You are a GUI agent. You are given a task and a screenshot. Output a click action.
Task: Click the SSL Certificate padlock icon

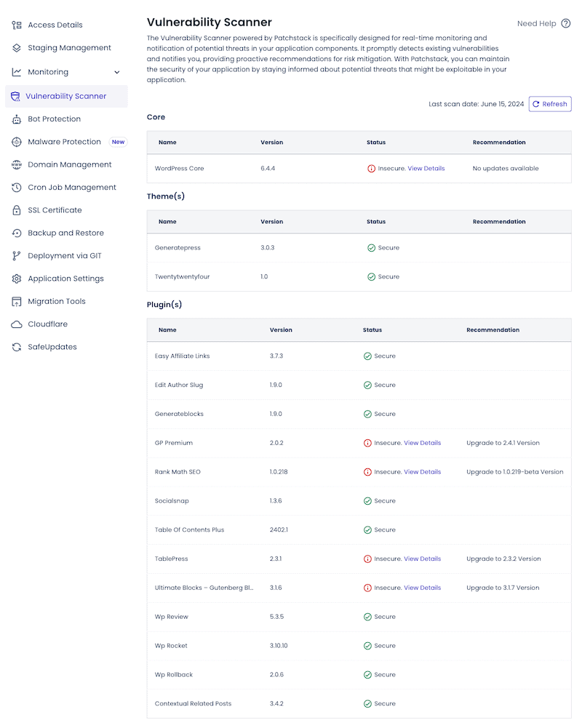tap(15, 209)
